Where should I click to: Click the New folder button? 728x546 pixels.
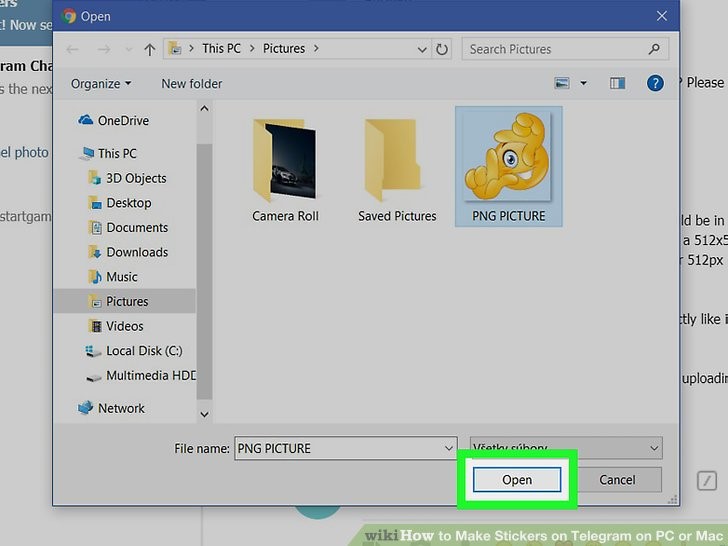click(x=192, y=84)
